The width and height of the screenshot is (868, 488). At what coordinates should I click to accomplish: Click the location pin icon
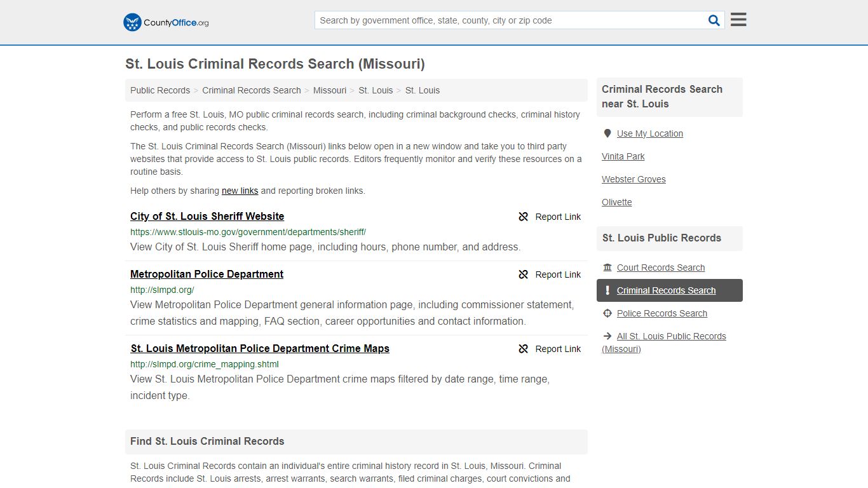pyautogui.click(x=607, y=133)
